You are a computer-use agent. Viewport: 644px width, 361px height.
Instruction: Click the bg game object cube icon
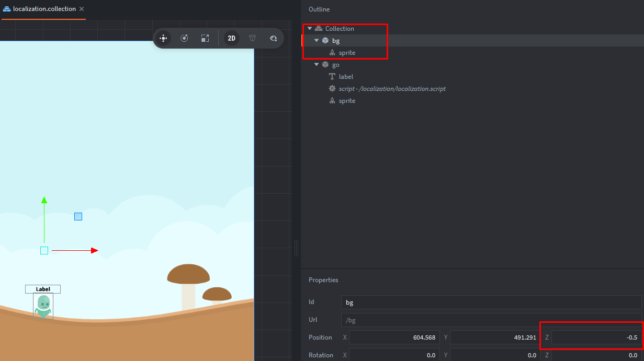325,41
